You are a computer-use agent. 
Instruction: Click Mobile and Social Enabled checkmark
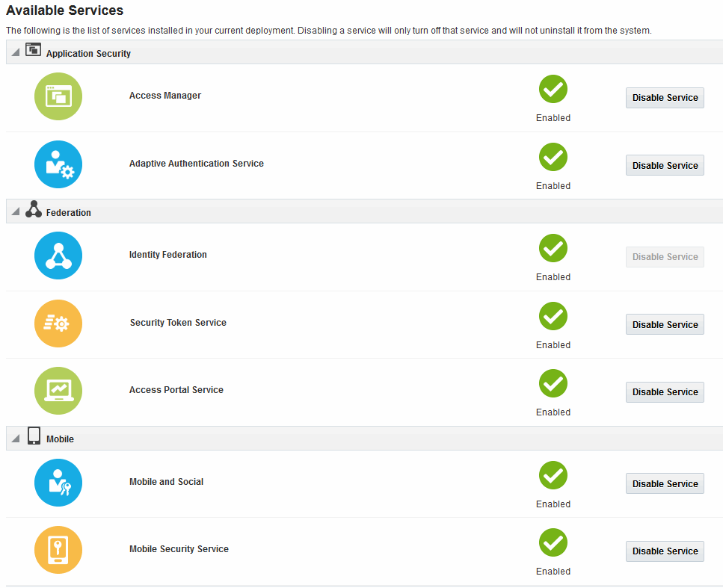pyautogui.click(x=553, y=475)
